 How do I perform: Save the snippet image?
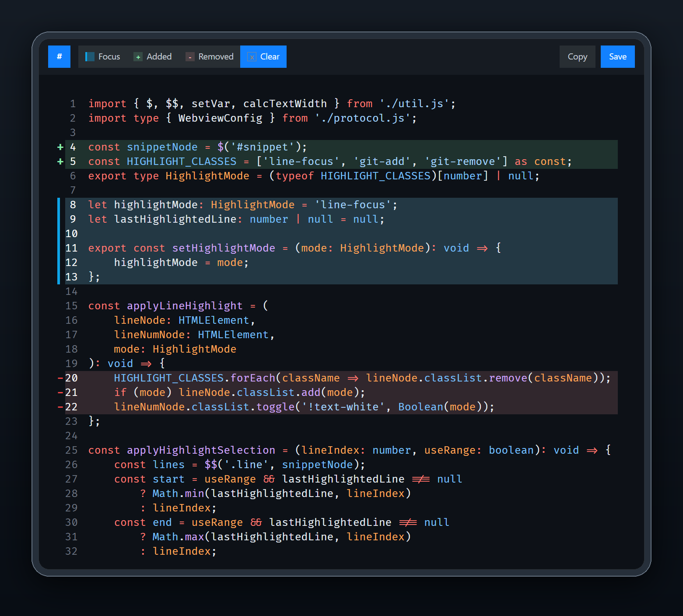(618, 56)
